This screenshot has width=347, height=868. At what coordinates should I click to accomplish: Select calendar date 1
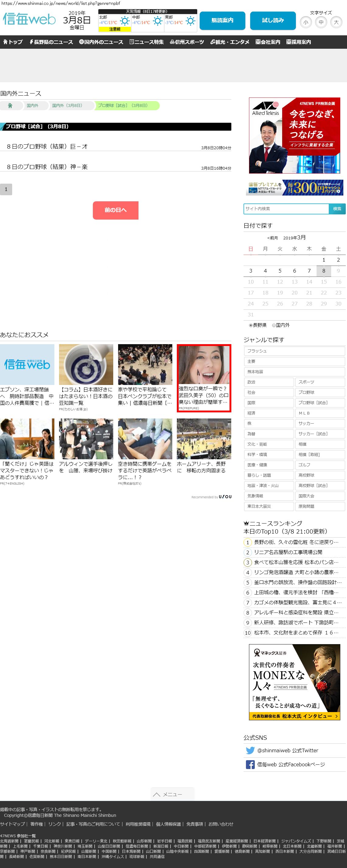point(324,260)
